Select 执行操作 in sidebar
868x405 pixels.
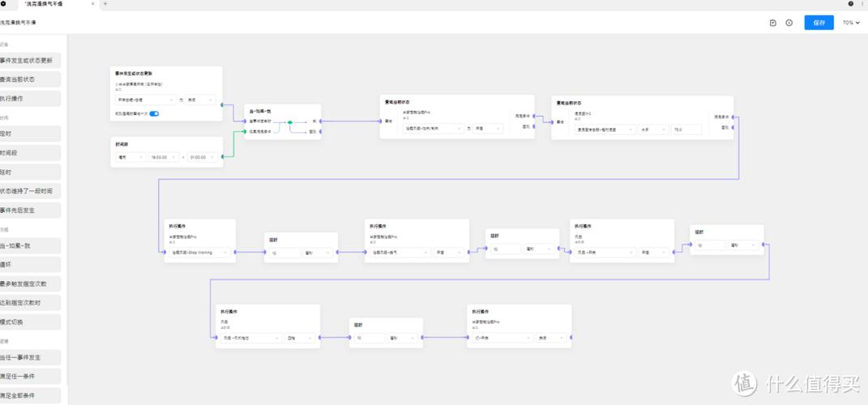[30, 99]
